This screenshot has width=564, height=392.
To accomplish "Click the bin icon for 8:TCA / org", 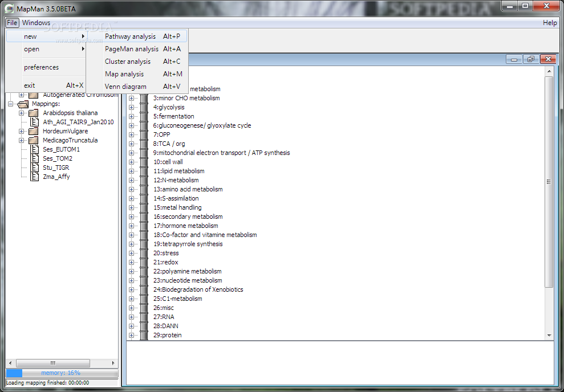I will click(x=144, y=144).
